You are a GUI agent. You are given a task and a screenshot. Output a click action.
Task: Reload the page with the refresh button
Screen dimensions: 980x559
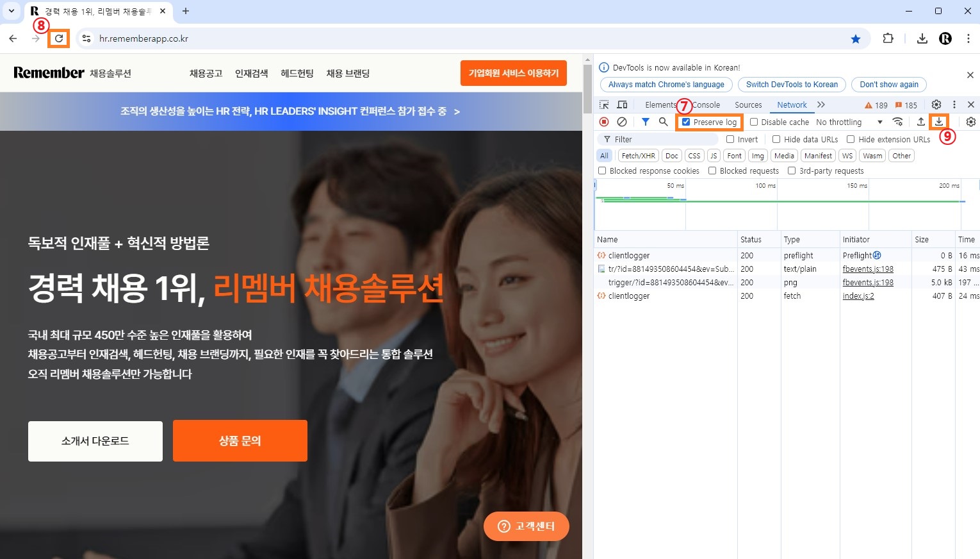tap(59, 38)
